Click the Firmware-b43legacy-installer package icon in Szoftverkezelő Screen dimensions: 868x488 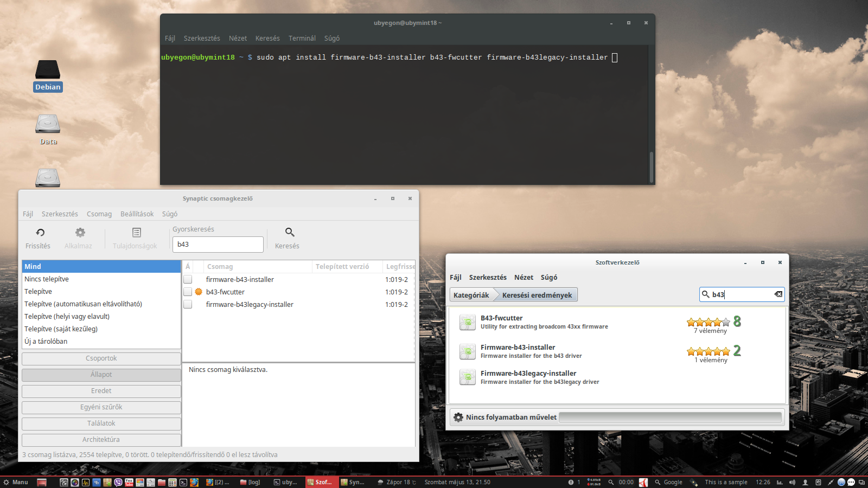click(x=468, y=377)
